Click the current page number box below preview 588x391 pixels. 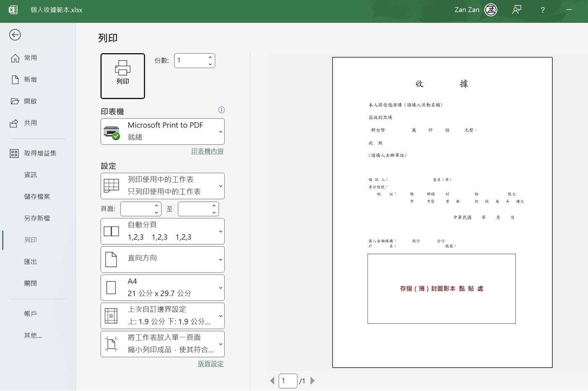click(x=288, y=381)
